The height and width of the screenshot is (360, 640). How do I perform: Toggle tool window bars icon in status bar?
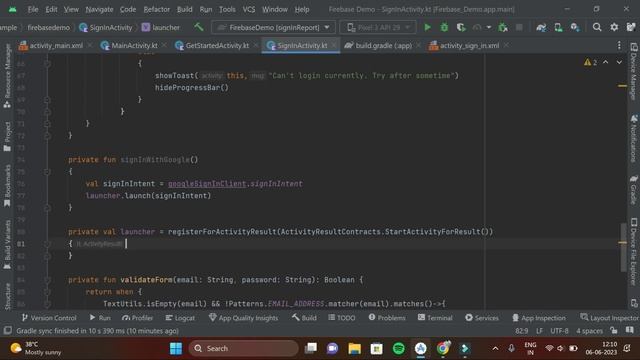point(7,331)
